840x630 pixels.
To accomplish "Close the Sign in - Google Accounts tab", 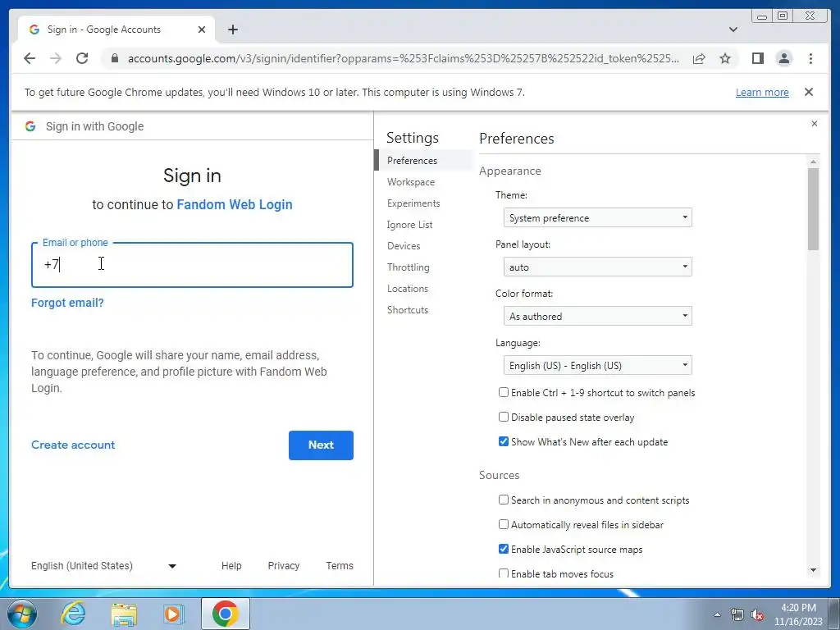I will coord(202,30).
